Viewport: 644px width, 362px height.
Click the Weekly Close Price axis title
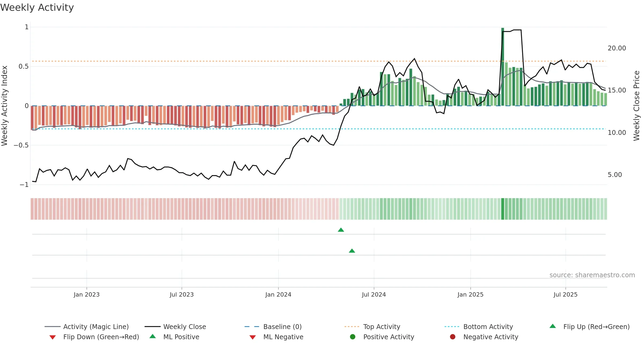click(636, 106)
